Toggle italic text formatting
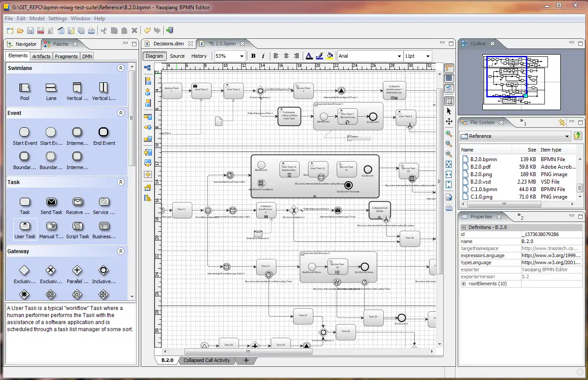Screen dimensions: 588x380 263,56
